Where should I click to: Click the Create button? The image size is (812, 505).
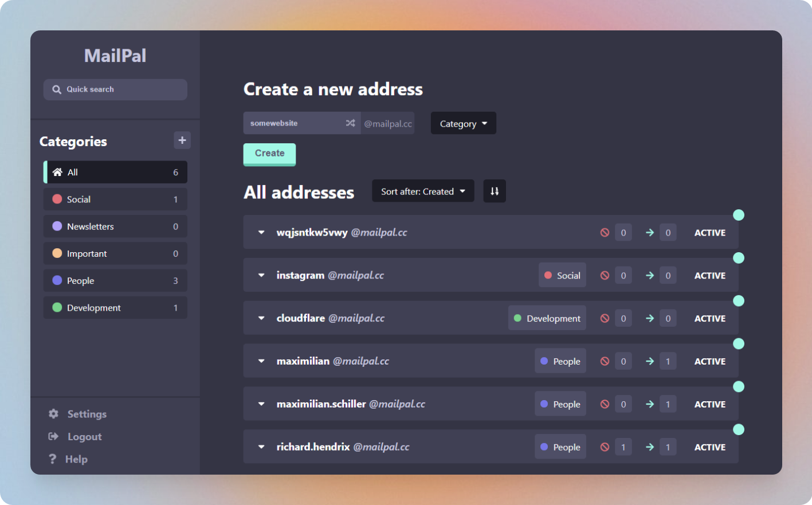tap(269, 154)
